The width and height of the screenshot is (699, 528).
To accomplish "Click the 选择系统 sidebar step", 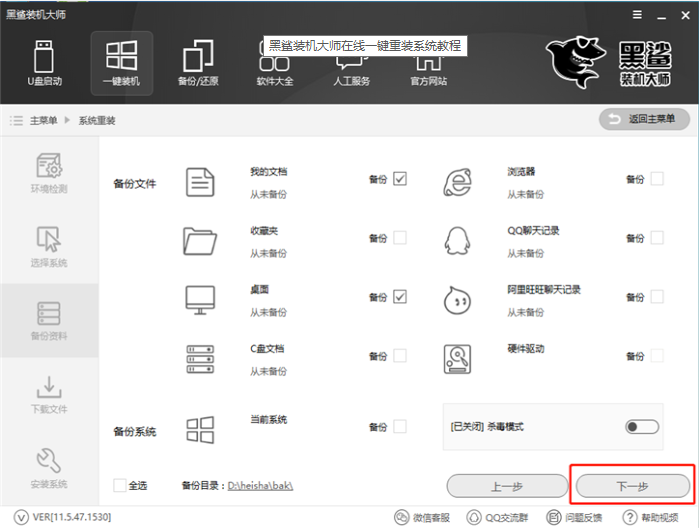I will pyautogui.click(x=49, y=247).
